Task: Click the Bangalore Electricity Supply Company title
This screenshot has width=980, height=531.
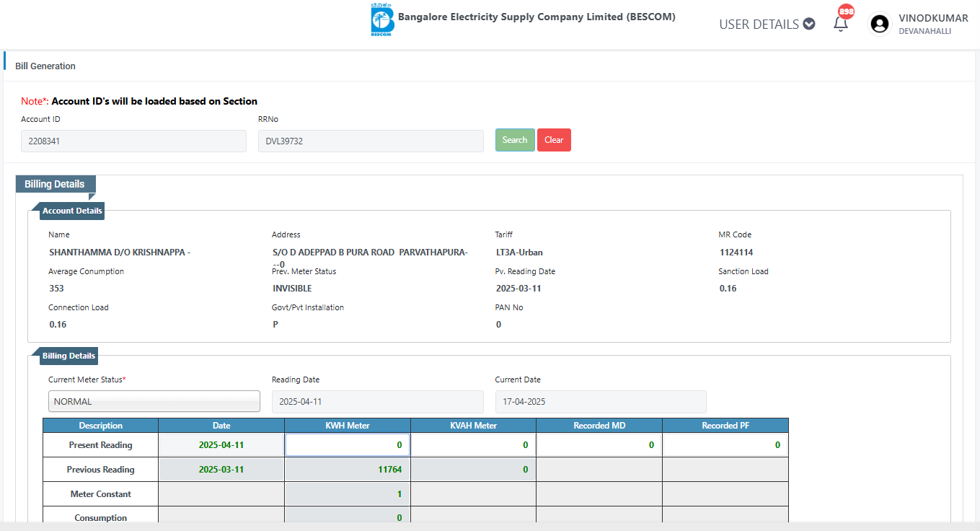Action: [x=537, y=17]
